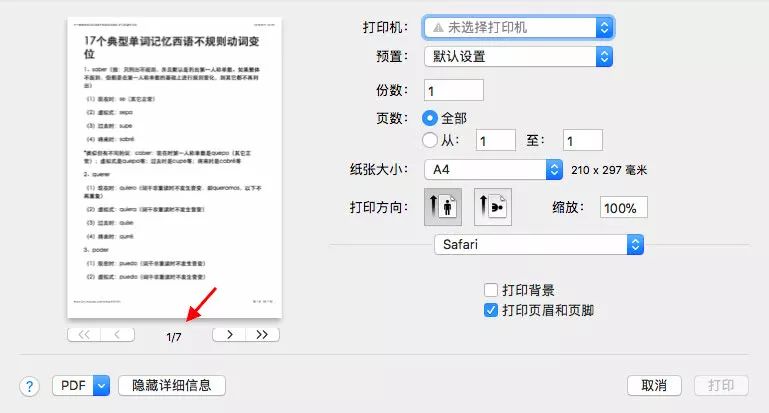The image size is (769, 413).
Task: Jump to last preview page
Action: (x=262, y=335)
